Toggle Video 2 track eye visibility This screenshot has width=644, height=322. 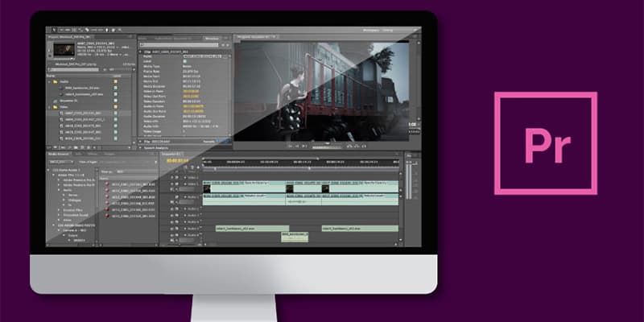pyautogui.click(x=172, y=177)
